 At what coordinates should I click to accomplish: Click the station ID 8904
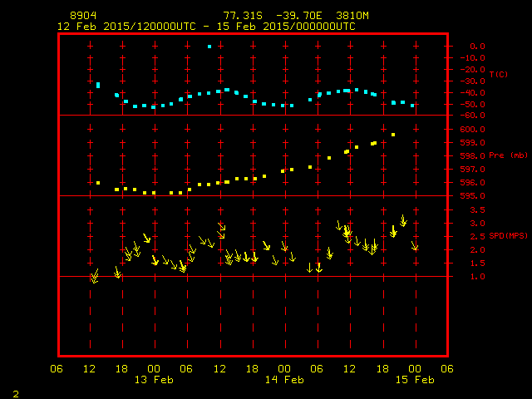pos(83,16)
